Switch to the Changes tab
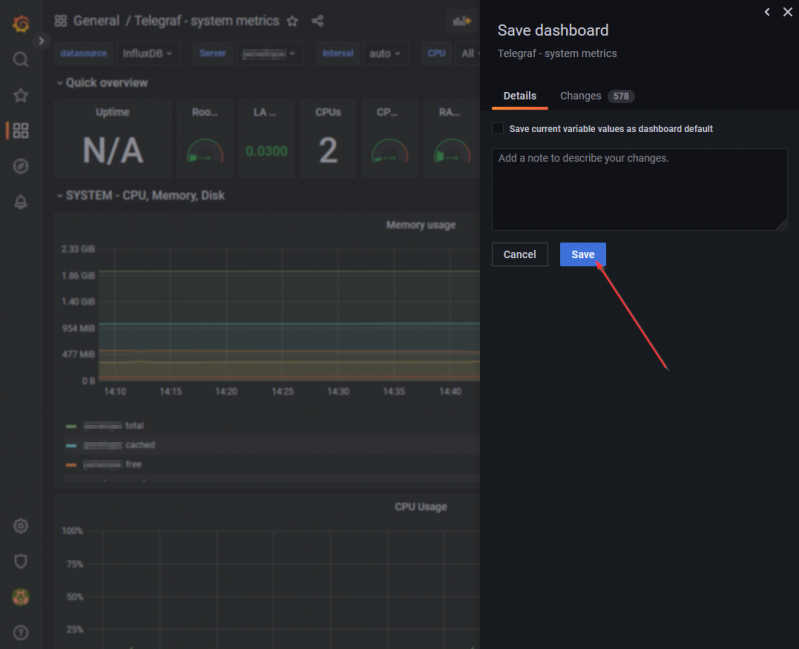Screen dimensions: 799x649 point(581,96)
